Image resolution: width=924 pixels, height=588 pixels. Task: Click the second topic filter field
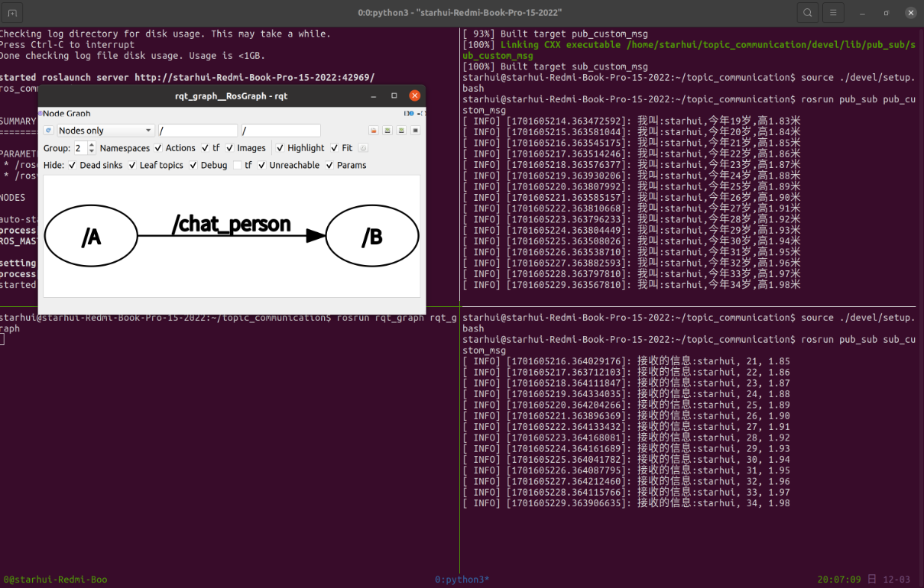pyautogui.click(x=280, y=131)
